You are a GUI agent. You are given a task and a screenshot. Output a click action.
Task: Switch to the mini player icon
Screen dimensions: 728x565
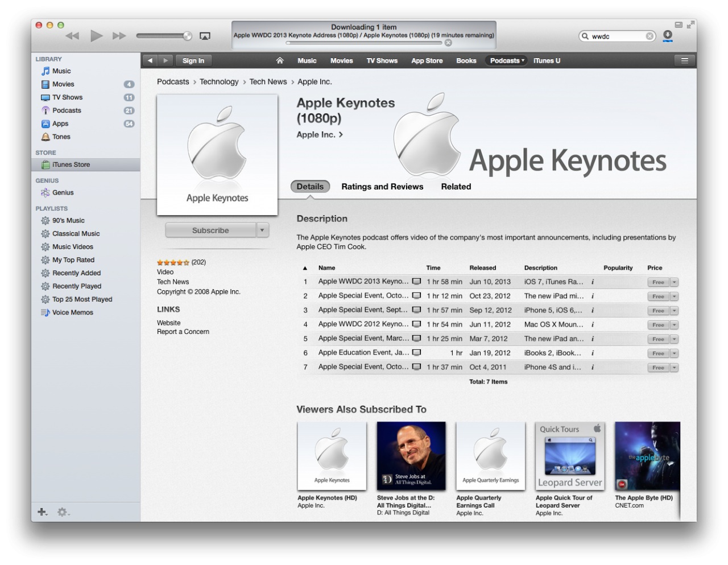coord(679,24)
